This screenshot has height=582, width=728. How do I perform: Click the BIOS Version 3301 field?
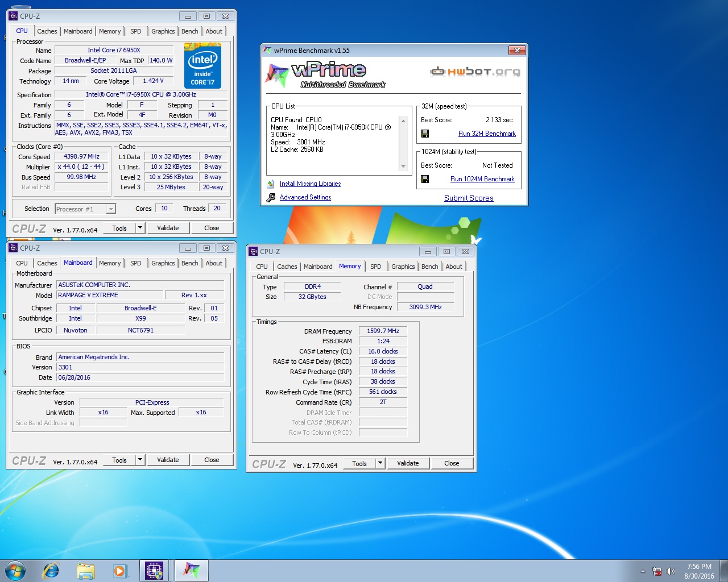pyautogui.click(x=140, y=367)
